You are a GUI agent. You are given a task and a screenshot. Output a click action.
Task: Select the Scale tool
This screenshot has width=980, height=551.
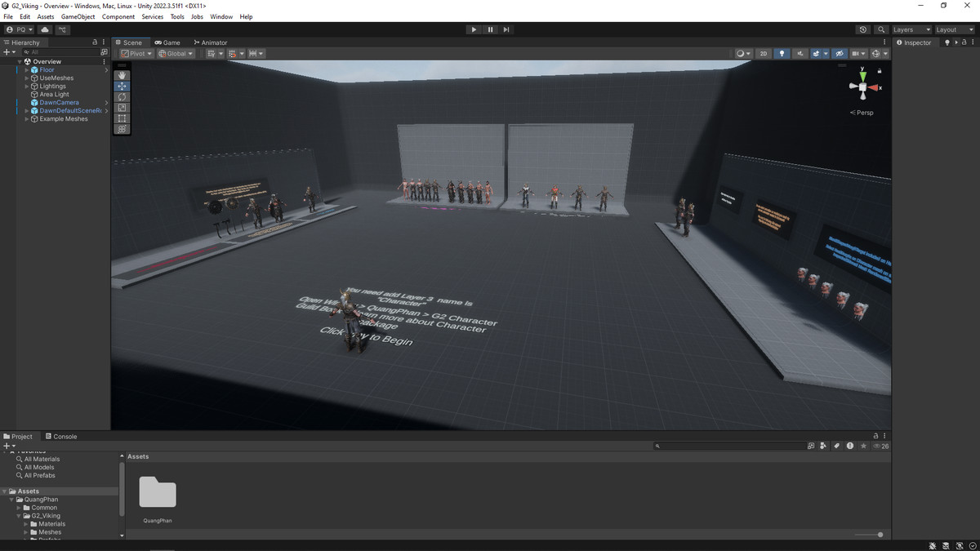click(x=122, y=108)
